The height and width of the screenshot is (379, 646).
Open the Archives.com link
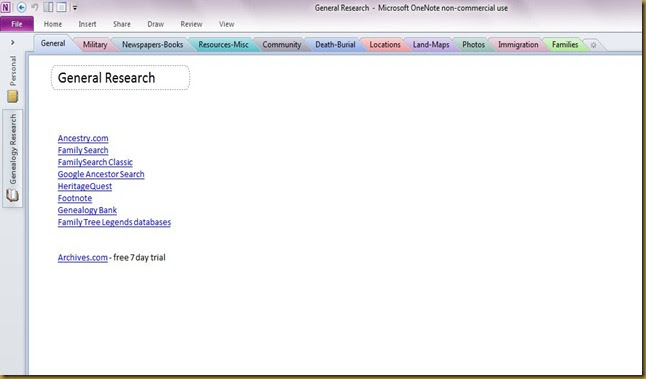82,257
